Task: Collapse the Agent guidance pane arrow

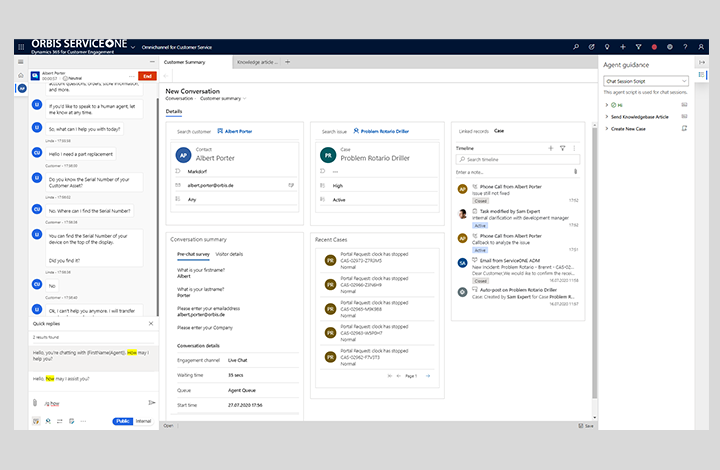Action: click(702, 62)
